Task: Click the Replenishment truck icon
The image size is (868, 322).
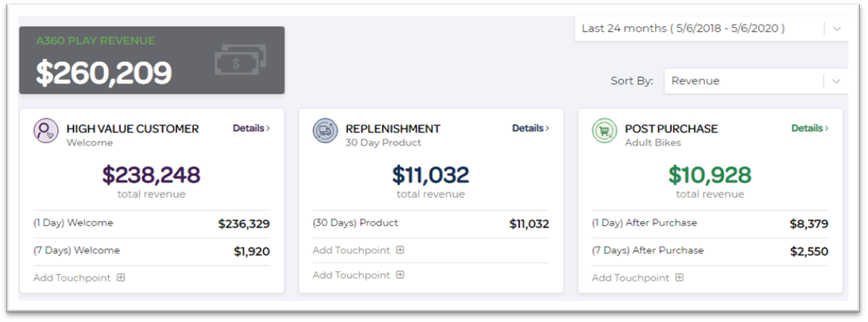Action: tap(325, 130)
